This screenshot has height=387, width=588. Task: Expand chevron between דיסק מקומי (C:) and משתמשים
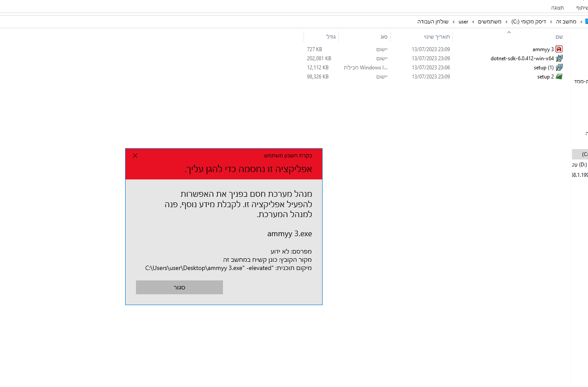[507, 22]
